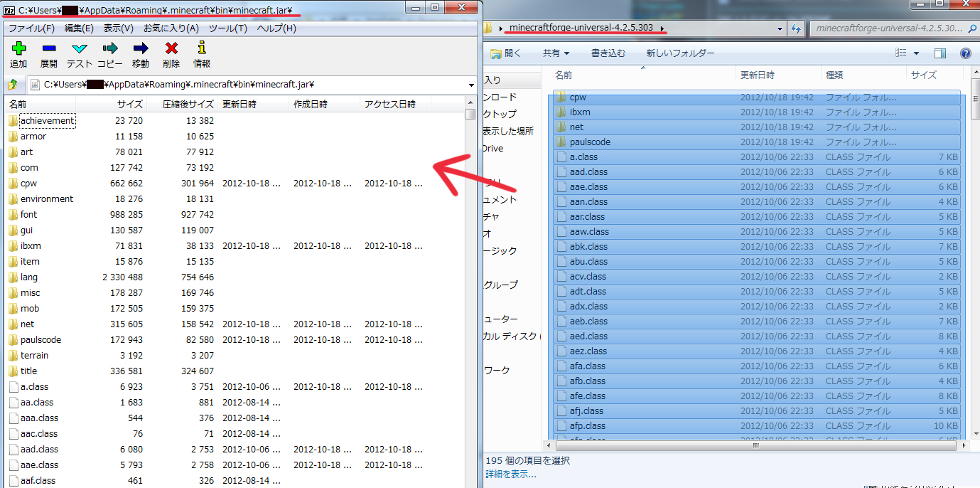Viewport: 980px width, 488px height.
Task: Open the 編集(E) menu
Action: (79, 28)
